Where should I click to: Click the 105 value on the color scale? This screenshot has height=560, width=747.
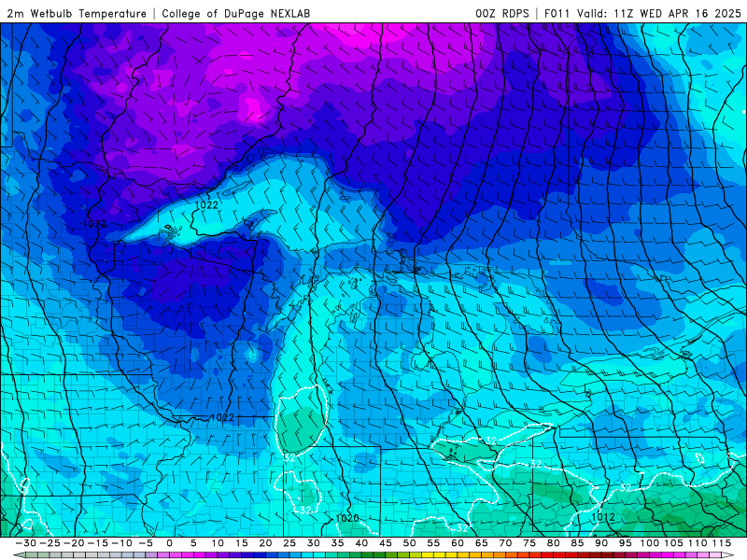[673, 543]
